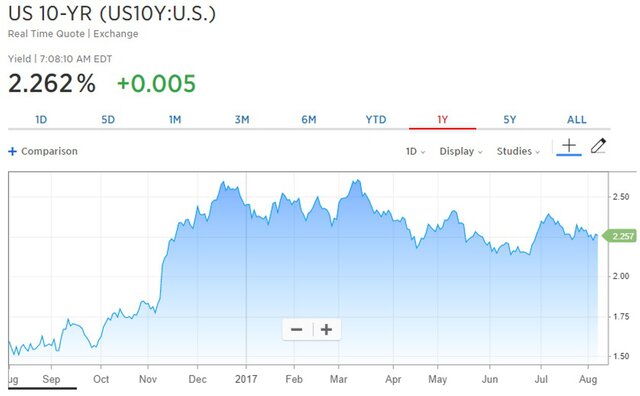Zoom in with the plus button
640x396 pixels.
[326, 329]
